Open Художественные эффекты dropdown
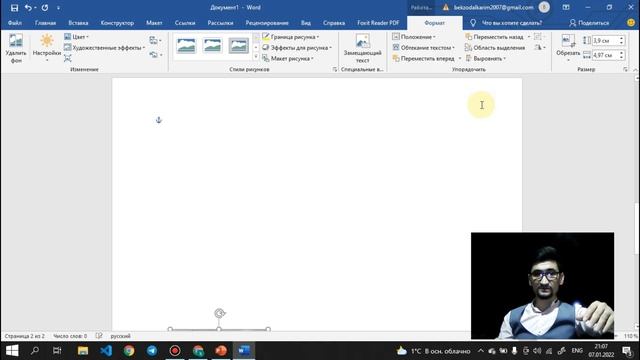Viewport: 640px width, 360px height. click(105, 48)
